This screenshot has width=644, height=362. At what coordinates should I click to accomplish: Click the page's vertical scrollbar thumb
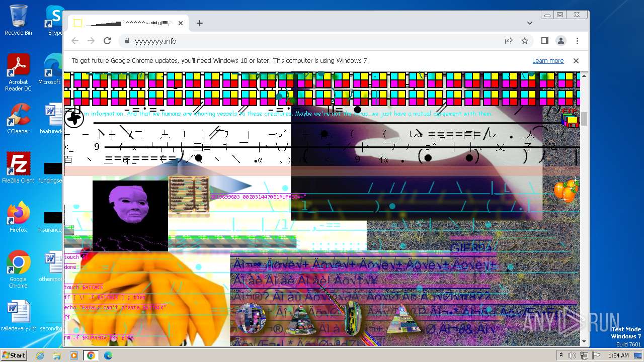pos(584,119)
